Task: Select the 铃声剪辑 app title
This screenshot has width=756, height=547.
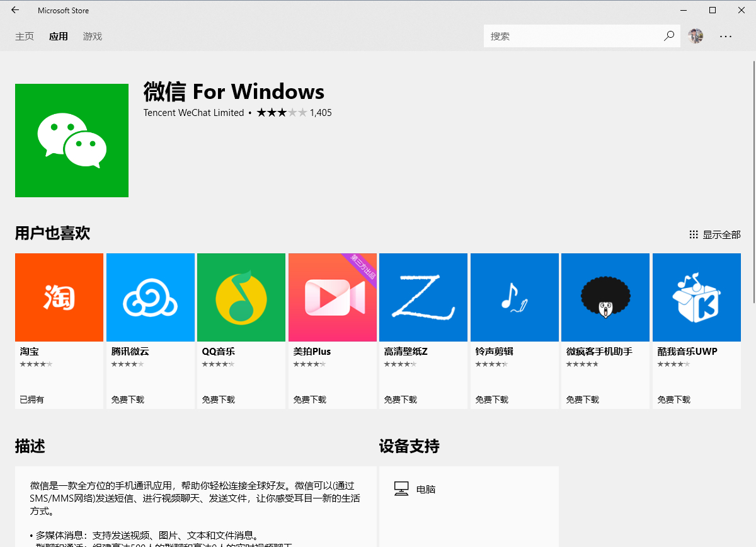Action: click(495, 352)
